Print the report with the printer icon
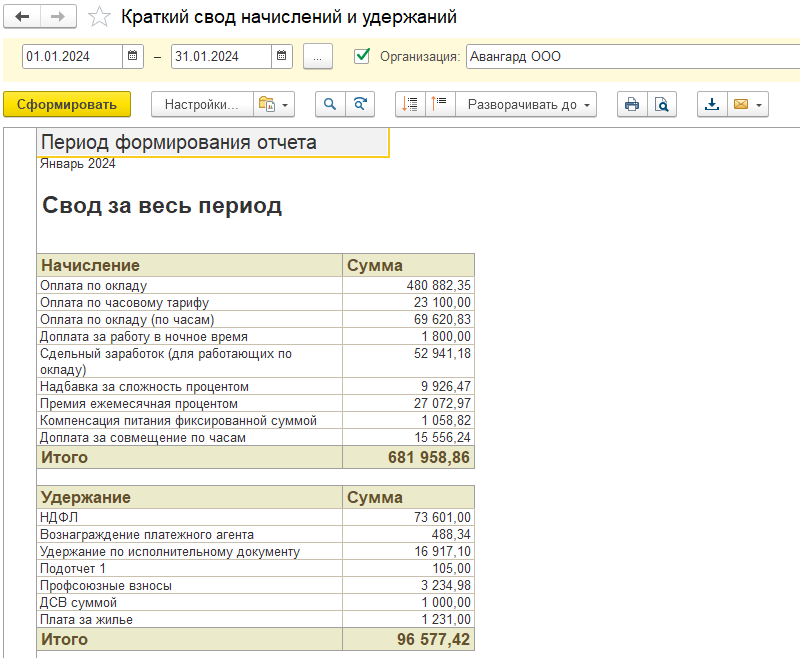Image resolution: width=800 pixels, height=658 pixels. coord(632,105)
